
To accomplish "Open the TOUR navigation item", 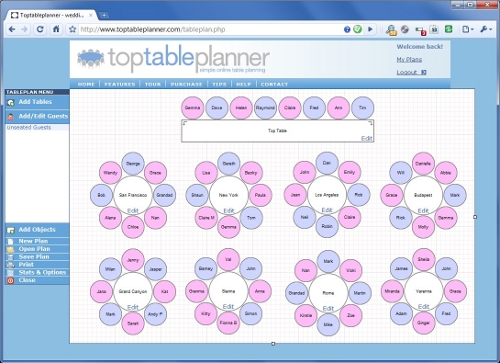I will [153, 84].
